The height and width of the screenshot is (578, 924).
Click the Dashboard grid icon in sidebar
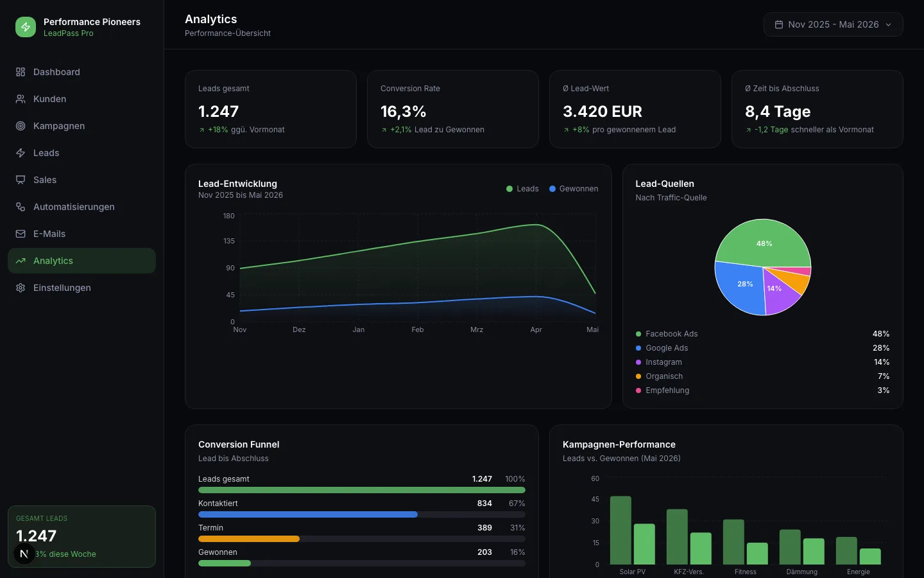click(x=21, y=72)
